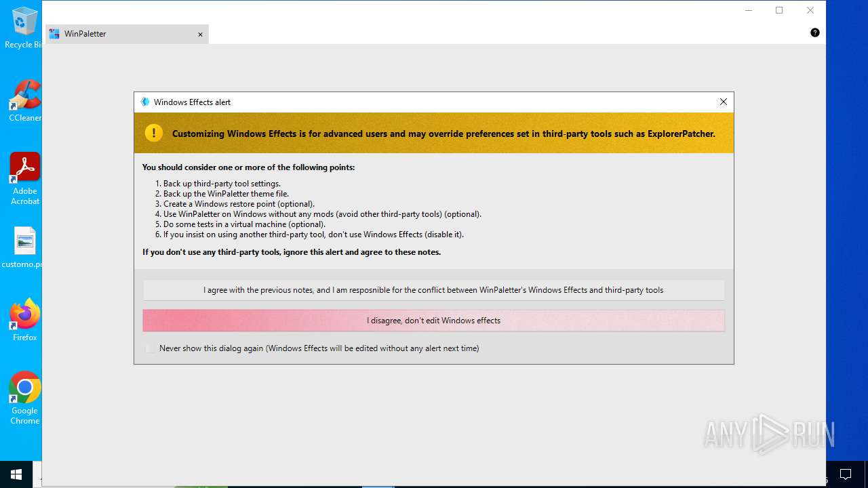Click the yellow warning exclamation icon
Screen dimensions: 868x488
pyautogui.click(x=154, y=133)
